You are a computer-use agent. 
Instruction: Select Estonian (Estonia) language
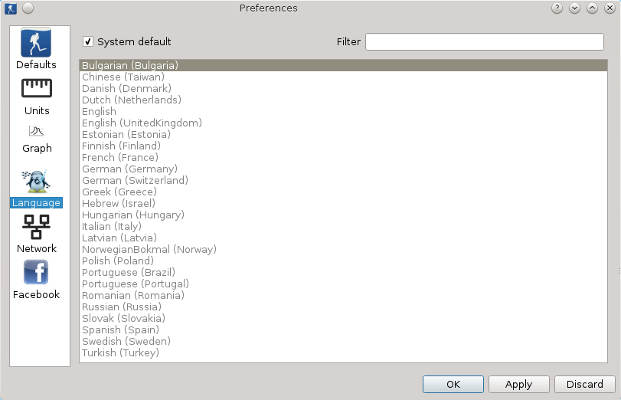tap(343, 134)
